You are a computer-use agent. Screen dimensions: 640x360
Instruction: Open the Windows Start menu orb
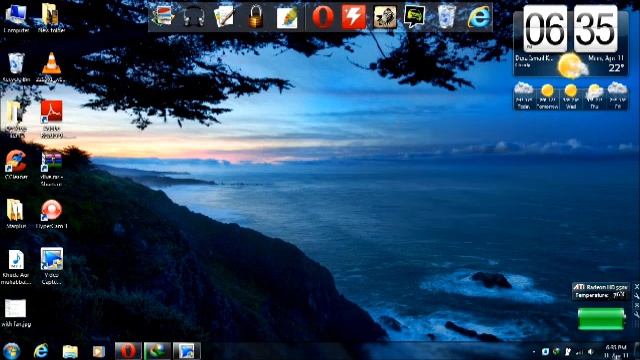click(12, 351)
